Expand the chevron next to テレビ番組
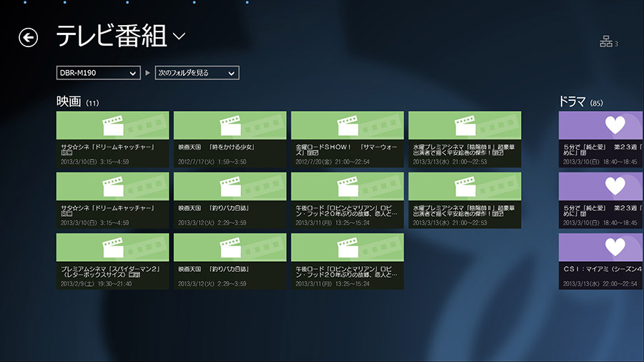Viewport: 644px width, 362px height. [178, 36]
